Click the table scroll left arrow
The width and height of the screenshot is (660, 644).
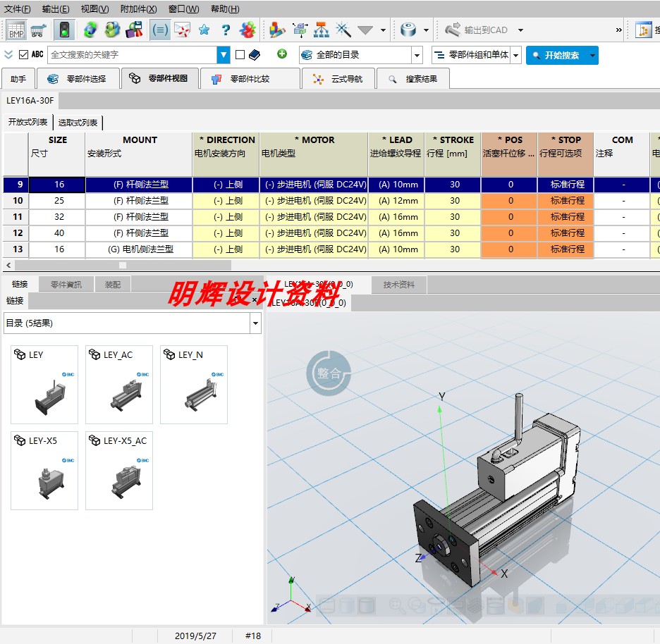pos(8,265)
